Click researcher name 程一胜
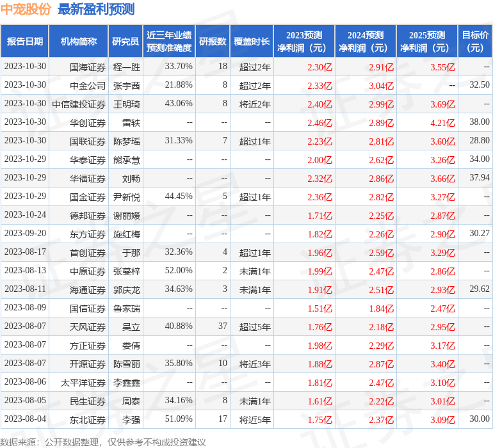Viewport: 493px width, 448px height. [x=127, y=67]
